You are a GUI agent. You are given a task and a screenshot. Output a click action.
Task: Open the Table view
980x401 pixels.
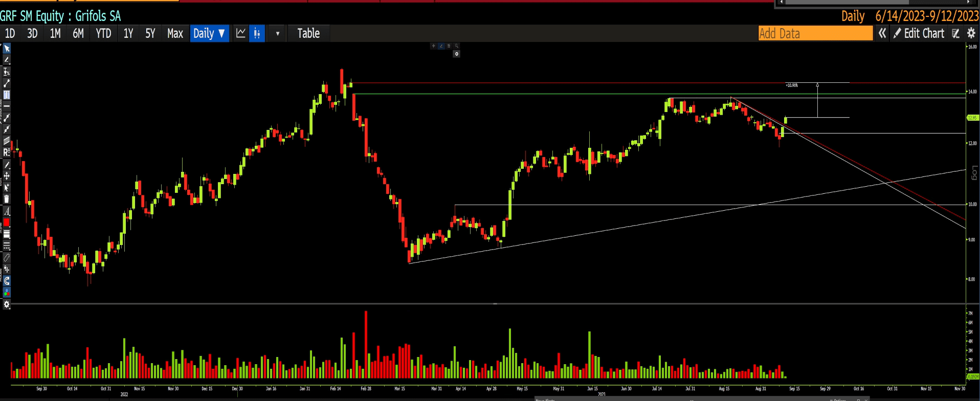click(308, 34)
